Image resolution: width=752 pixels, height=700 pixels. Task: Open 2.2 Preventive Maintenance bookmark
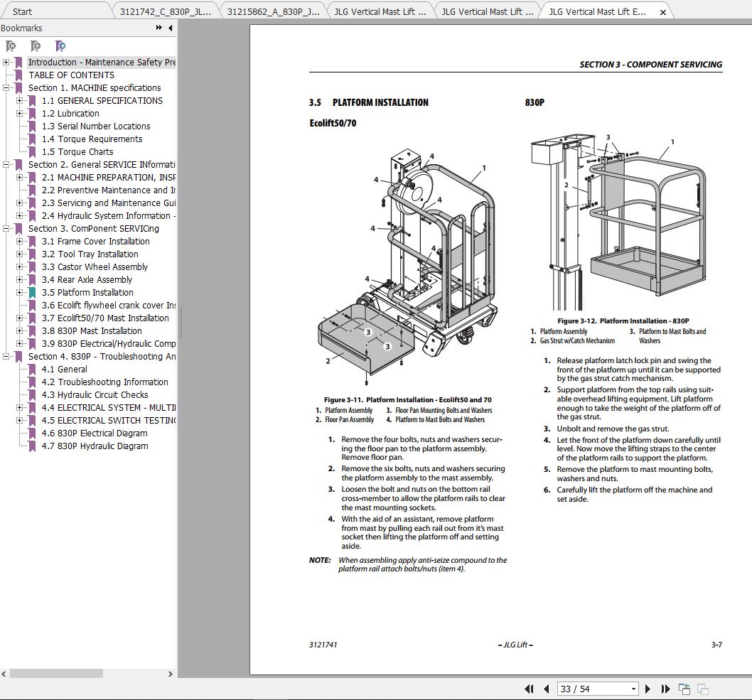click(108, 190)
